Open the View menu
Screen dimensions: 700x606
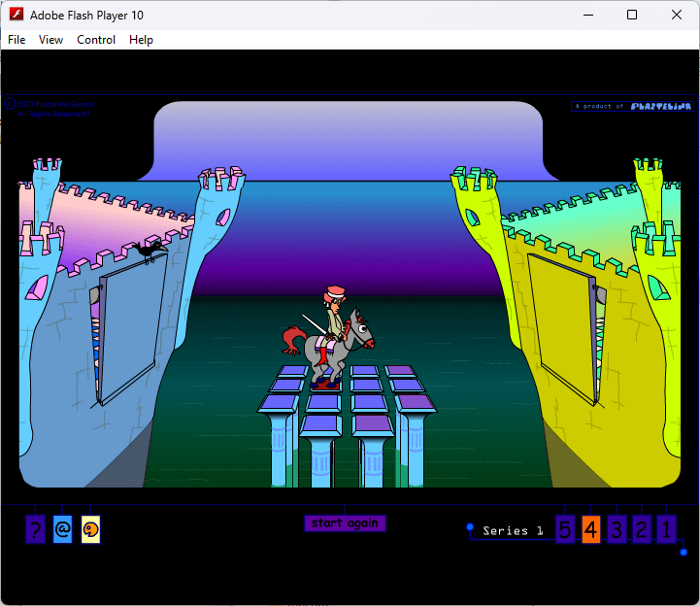pos(50,40)
